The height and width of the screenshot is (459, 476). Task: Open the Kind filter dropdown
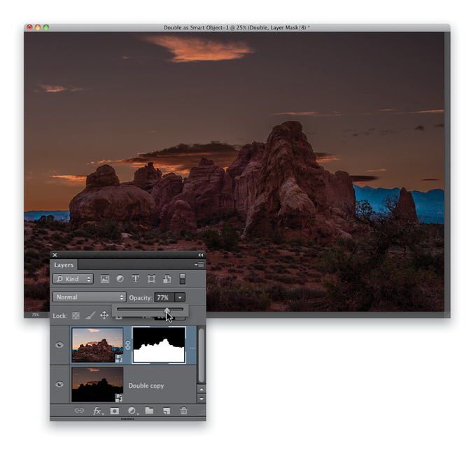point(73,278)
